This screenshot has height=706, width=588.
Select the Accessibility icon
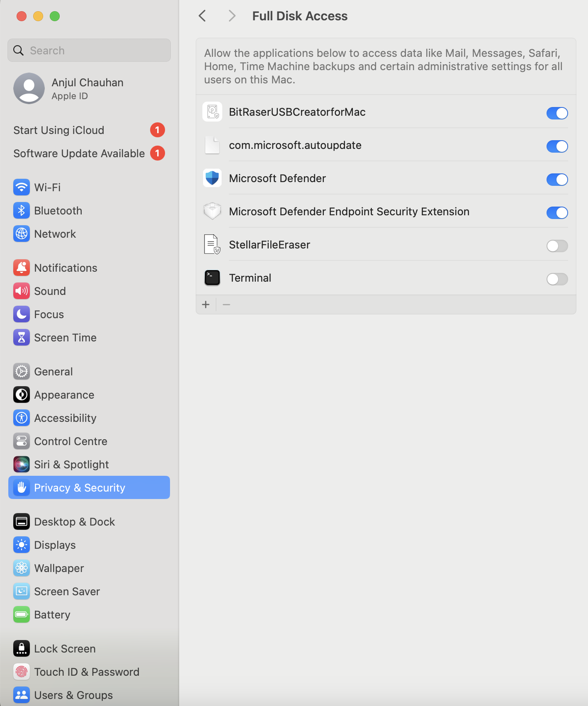[x=22, y=418]
